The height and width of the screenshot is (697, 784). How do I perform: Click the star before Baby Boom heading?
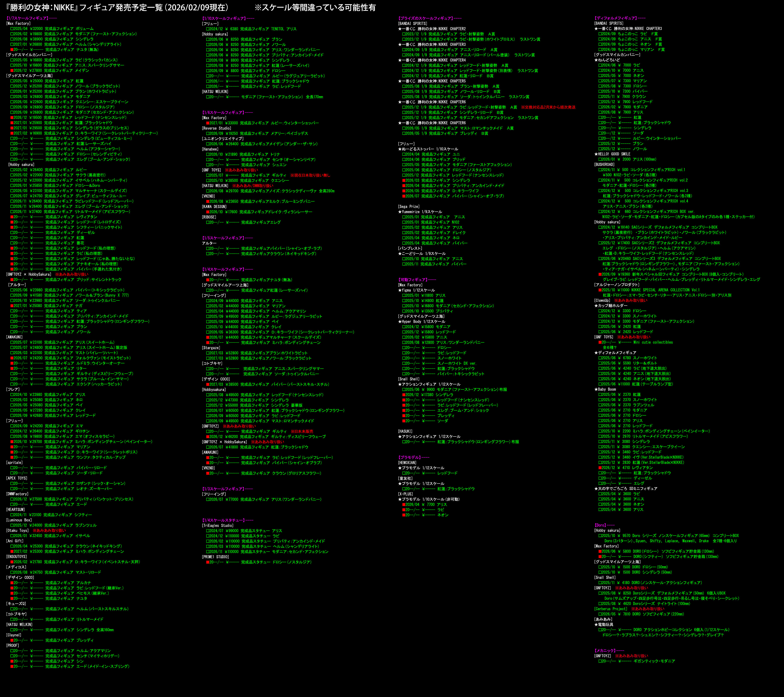coord(596,389)
